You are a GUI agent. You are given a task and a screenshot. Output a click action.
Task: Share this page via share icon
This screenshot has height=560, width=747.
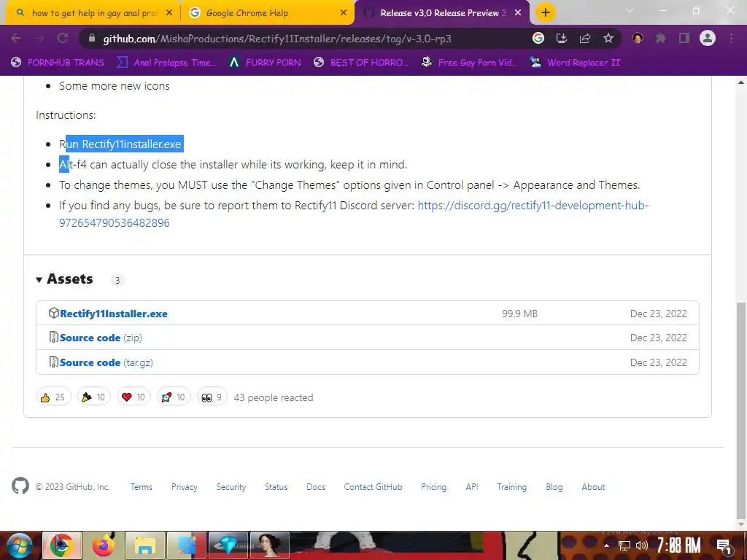[x=585, y=39]
